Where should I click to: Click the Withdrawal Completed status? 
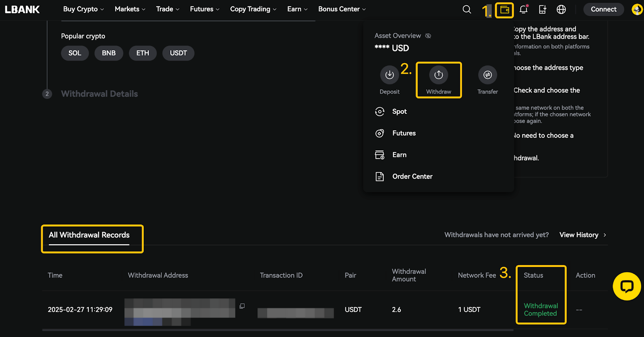coord(541,310)
